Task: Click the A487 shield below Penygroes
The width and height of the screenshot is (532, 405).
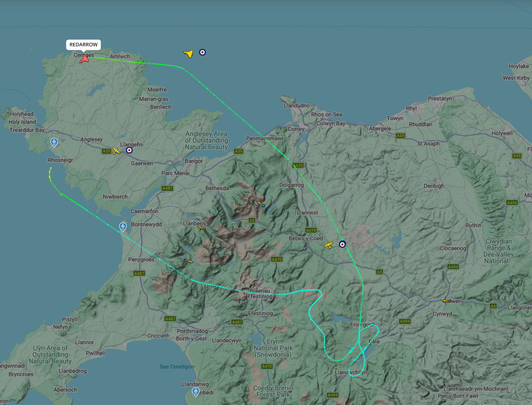Action: click(139, 273)
